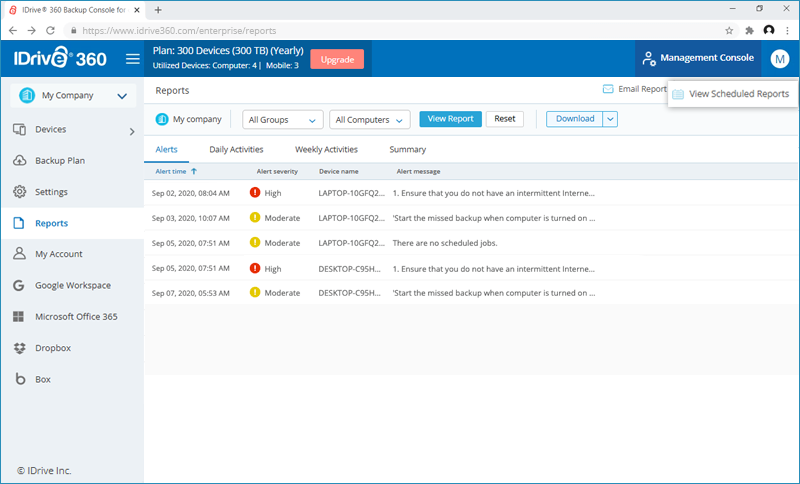
Task: Expand the Download options arrow
Action: pos(610,119)
